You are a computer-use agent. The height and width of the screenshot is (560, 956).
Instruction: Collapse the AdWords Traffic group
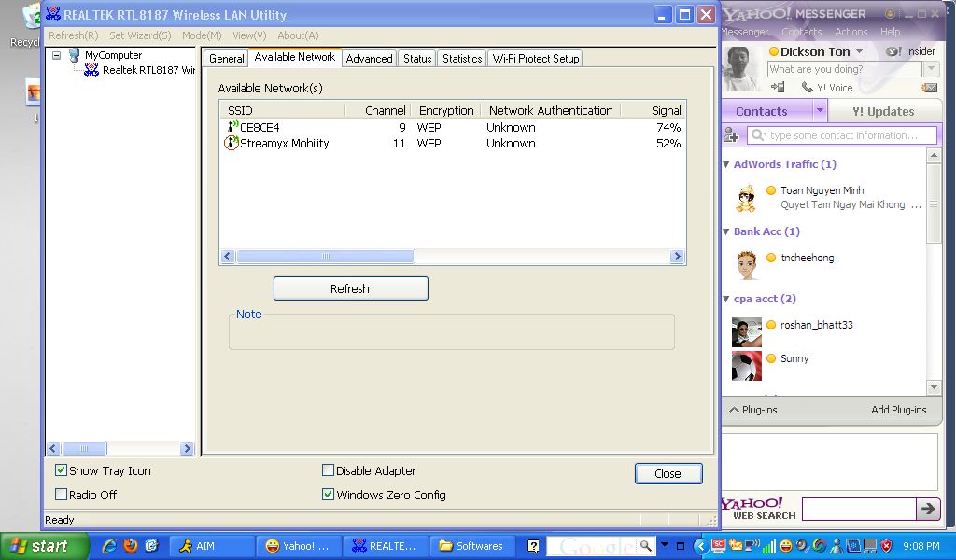[726, 164]
